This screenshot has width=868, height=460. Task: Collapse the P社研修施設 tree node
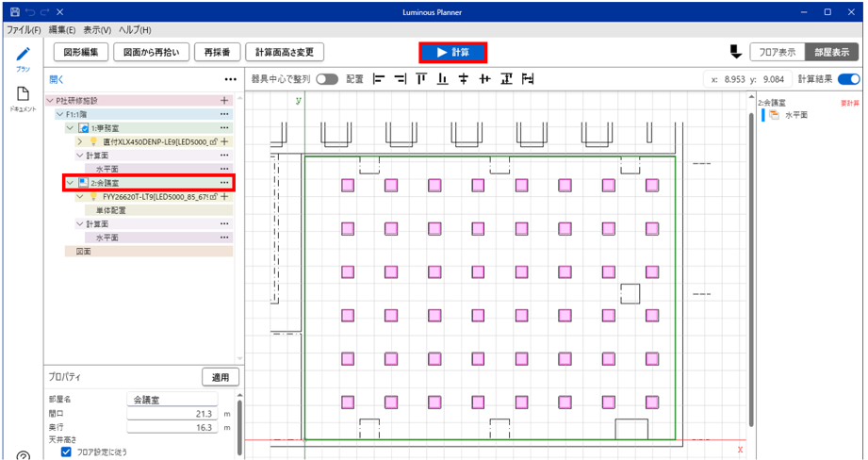click(50, 101)
